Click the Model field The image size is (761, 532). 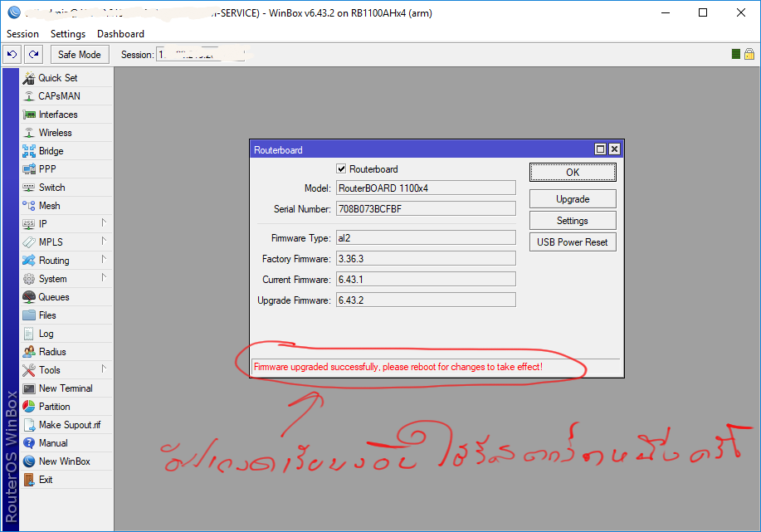(x=426, y=188)
